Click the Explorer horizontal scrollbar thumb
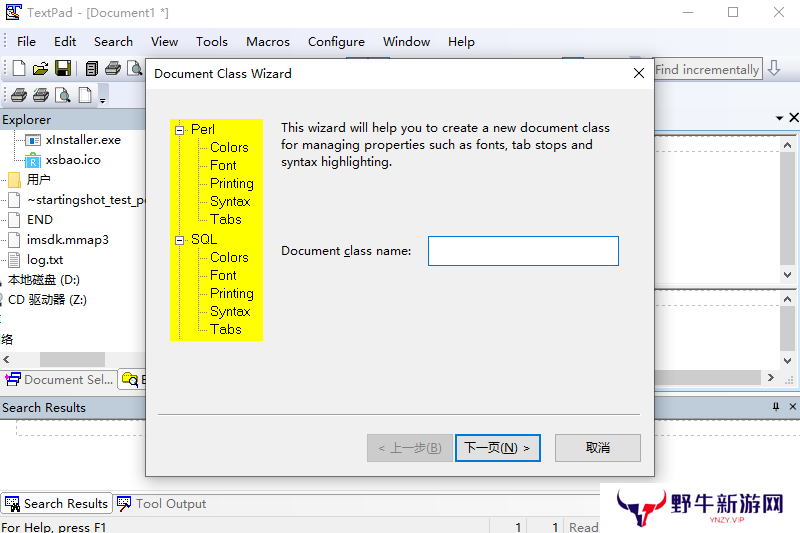 coord(72,360)
